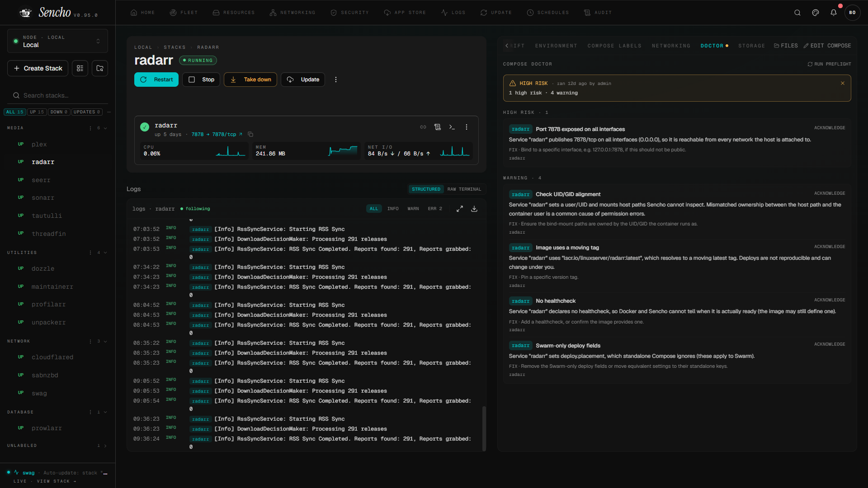The height and width of the screenshot is (488, 868).
Task: Filter logs by ALL level
Action: coord(374,209)
